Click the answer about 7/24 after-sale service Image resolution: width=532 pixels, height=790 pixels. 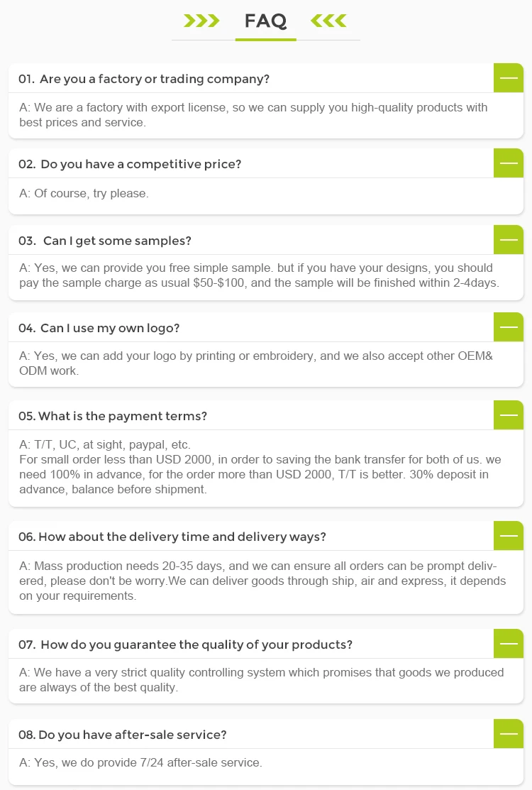pos(140,763)
